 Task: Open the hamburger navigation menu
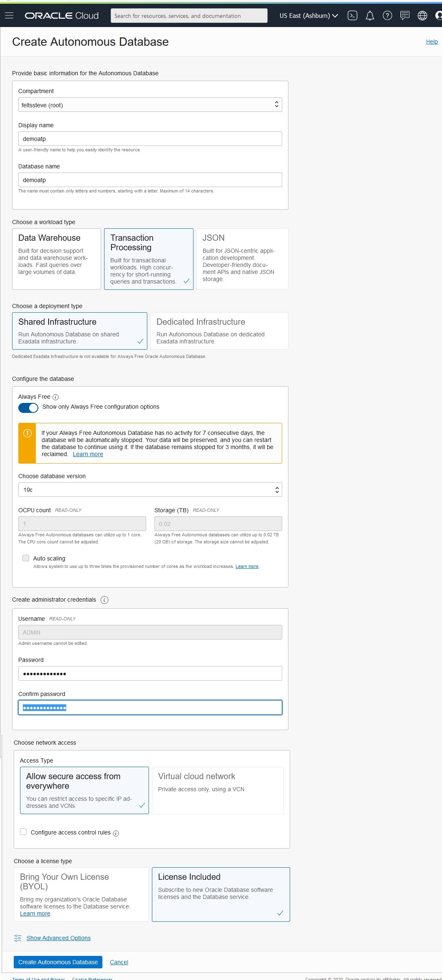(9, 15)
